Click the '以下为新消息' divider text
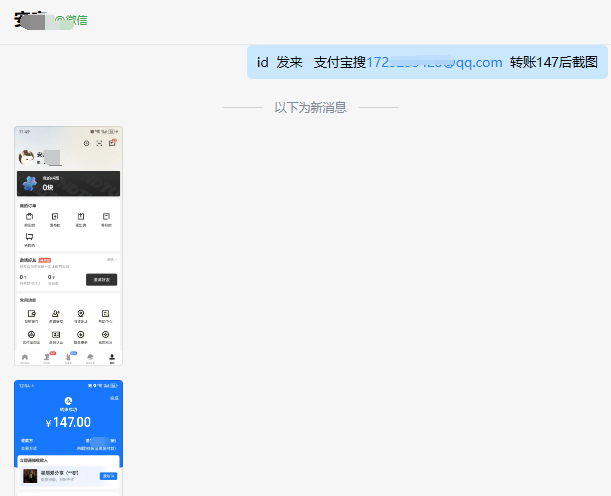This screenshot has width=611, height=496. pyautogui.click(x=311, y=108)
